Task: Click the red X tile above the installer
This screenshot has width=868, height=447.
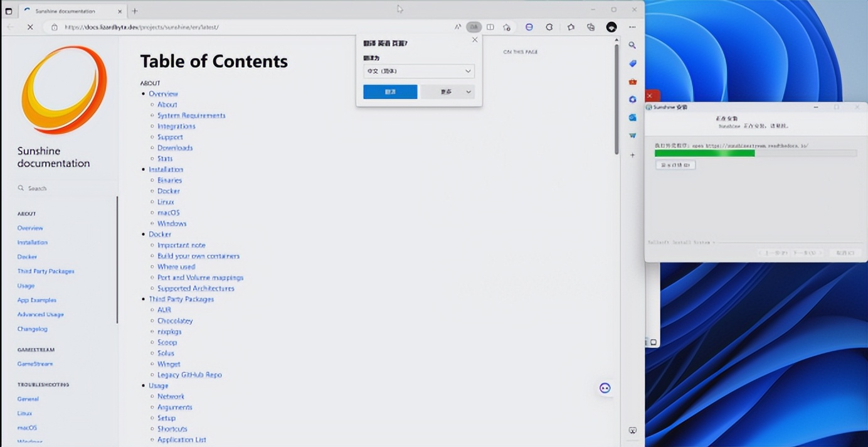Action: (650, 96)
